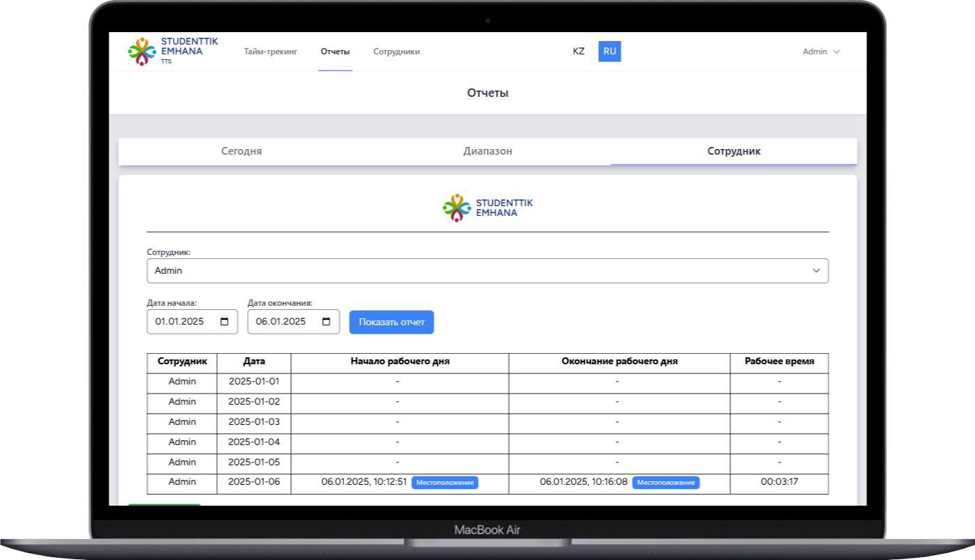The image size is (975, 560).
Task: Click inside the Дата окончания date input
Action: point(286,321)
